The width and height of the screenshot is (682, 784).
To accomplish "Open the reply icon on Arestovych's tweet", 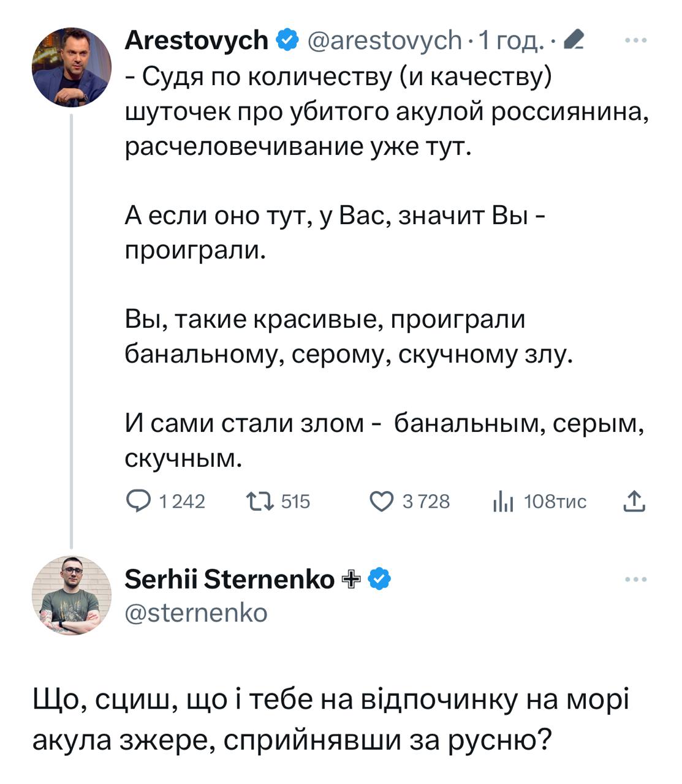I will [x=138, y=501].
